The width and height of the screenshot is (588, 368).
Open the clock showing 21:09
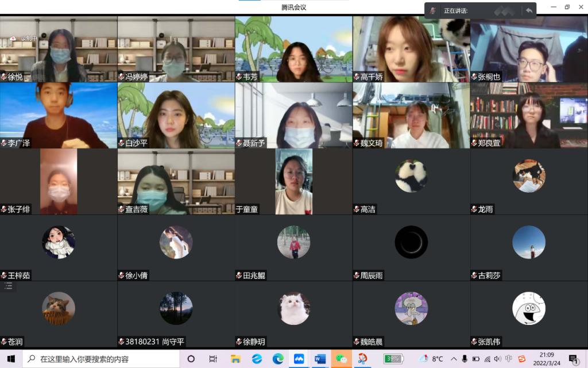point(546,359)
